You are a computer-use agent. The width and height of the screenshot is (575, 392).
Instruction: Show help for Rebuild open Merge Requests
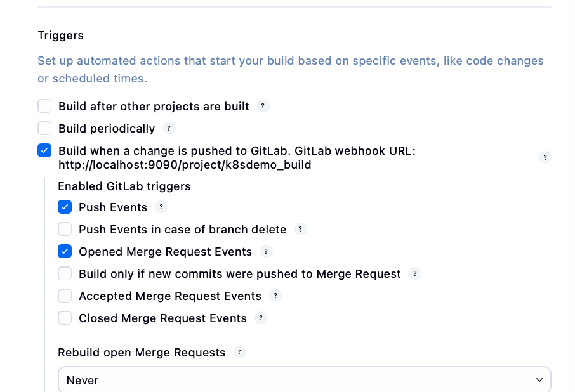tap(239, 352)
